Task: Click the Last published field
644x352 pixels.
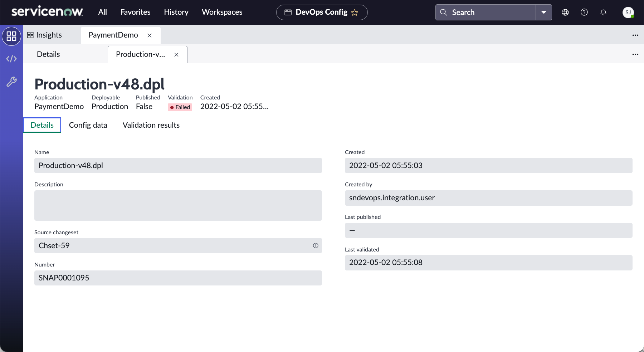Action: tap(489, 230)
